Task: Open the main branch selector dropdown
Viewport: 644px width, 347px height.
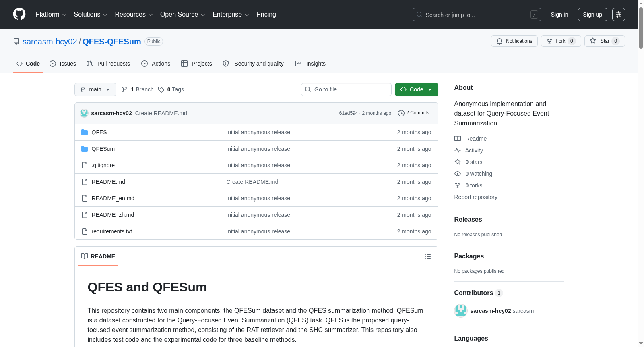Action: click(95, 89)
